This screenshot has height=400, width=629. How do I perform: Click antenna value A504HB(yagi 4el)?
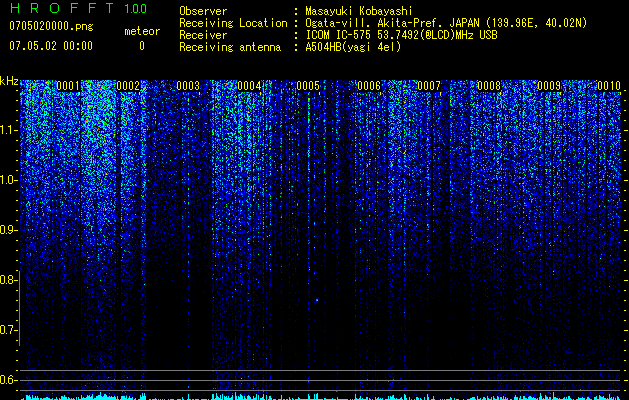tap(353, 47)
